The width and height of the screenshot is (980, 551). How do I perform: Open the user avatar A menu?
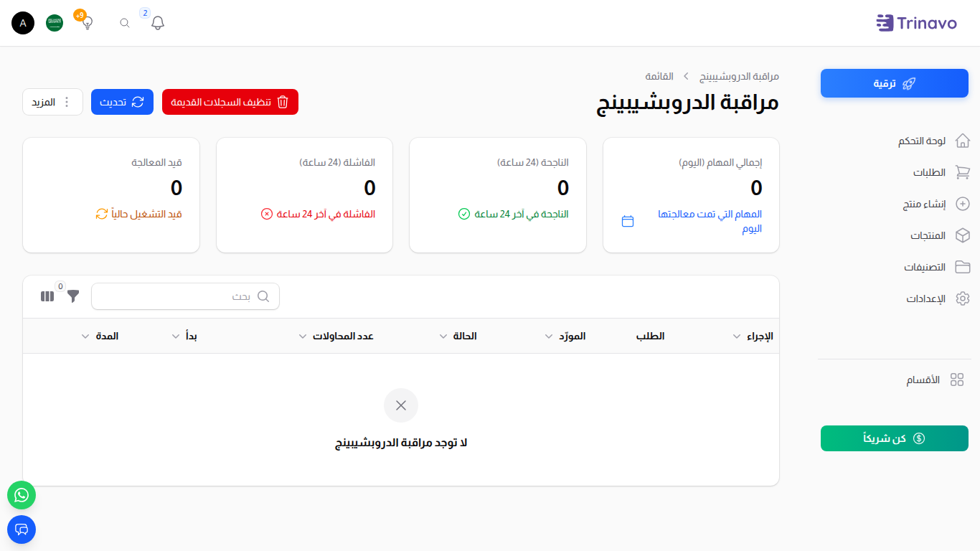coord(23,23)
